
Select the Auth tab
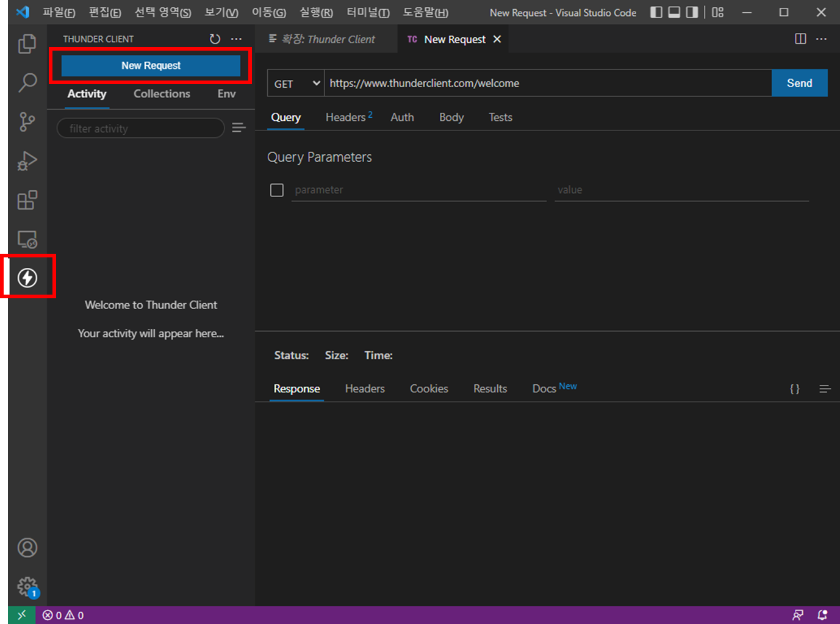[402, 117]
